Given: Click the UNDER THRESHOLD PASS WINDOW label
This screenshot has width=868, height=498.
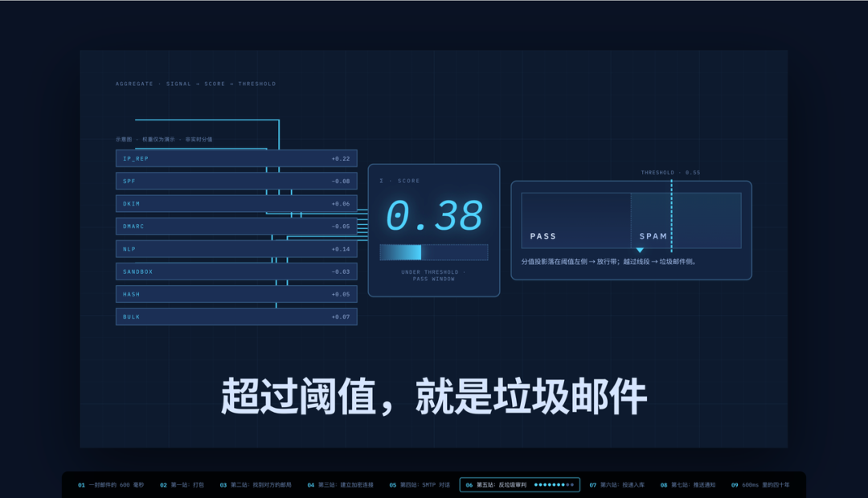Looking at the screenshot, I should [x=434, y=276].
